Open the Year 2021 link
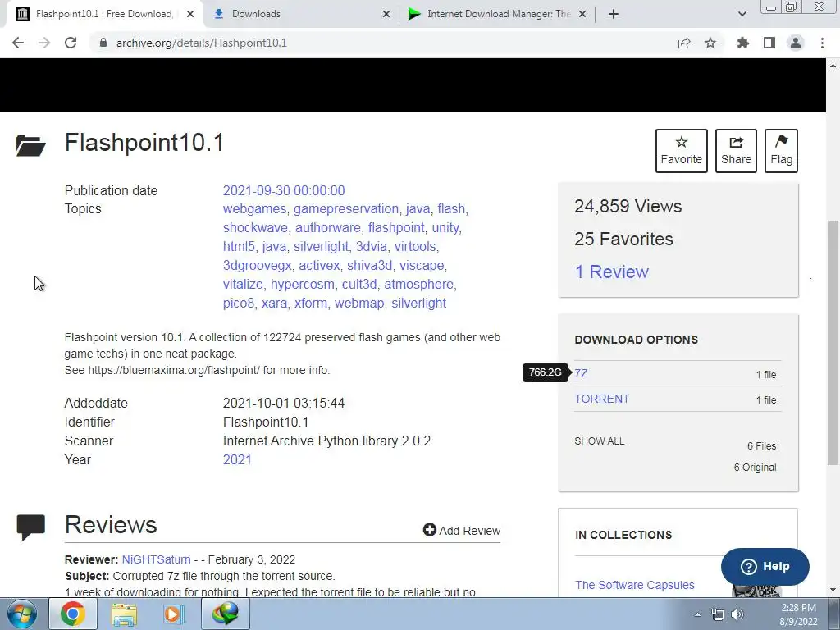840x630 pixels. [x=237, y=459]
